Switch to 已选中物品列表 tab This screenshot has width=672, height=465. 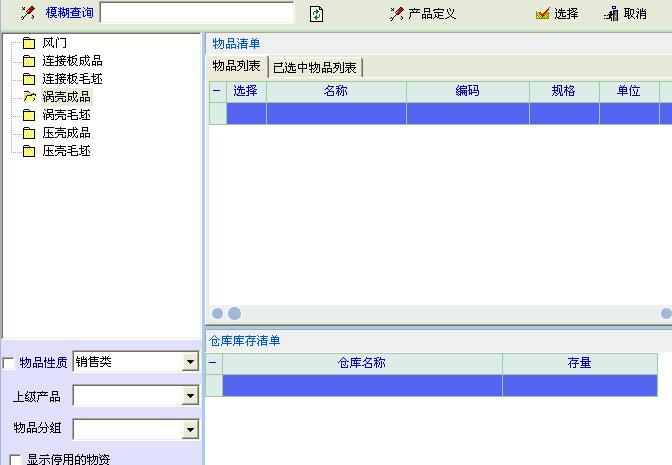pos(315,67)
